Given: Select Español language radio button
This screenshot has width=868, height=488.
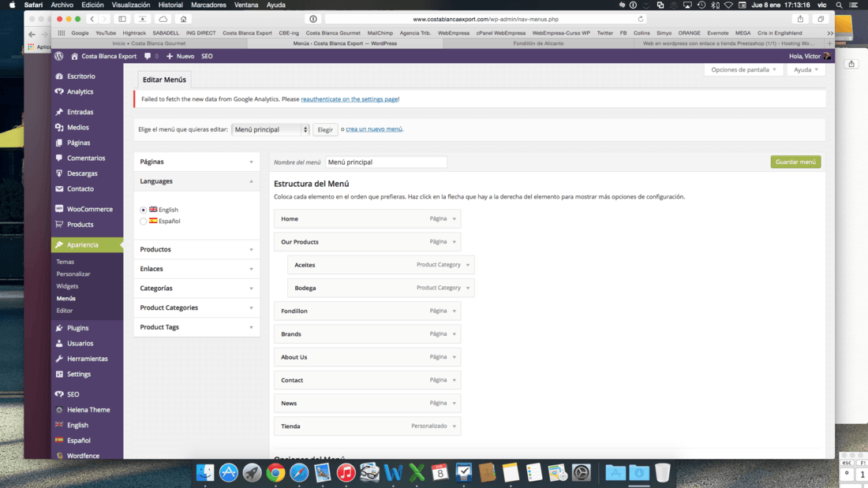Looking at the screenshot, I should [x=144, y=222].
